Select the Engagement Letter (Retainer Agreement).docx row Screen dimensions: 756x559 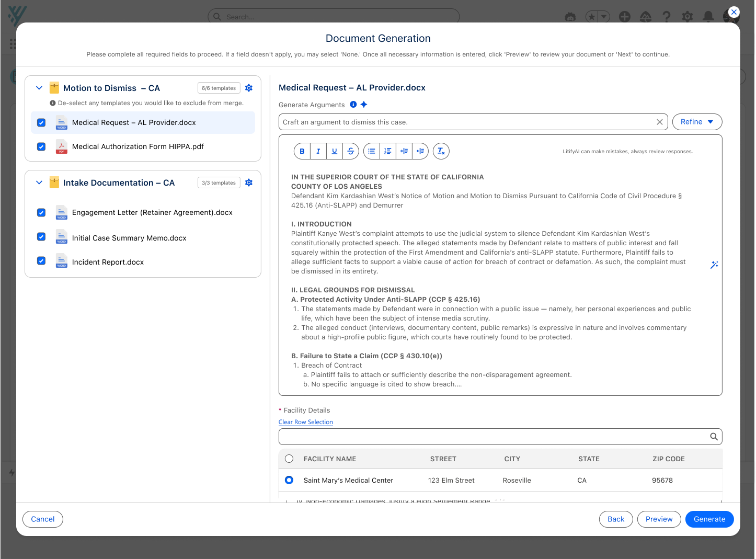(143, 212)
